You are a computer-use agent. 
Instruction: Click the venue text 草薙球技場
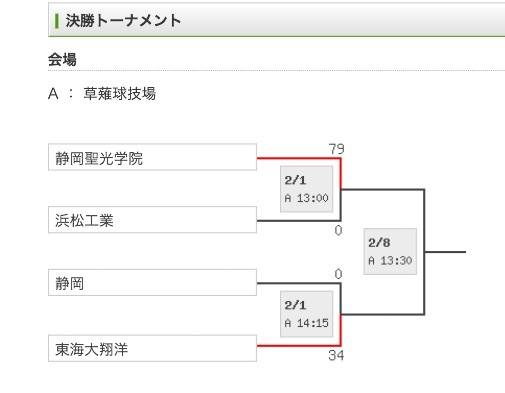point(120,93)
